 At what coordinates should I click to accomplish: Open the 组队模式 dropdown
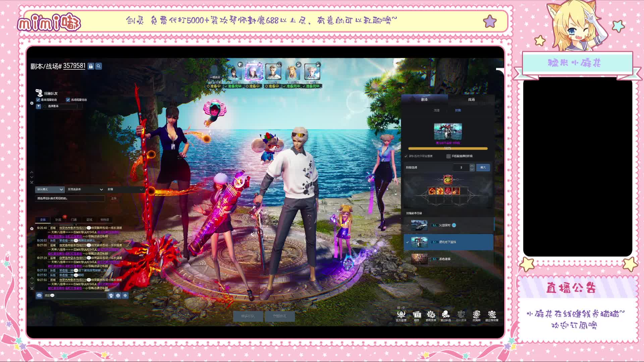(x=50, y=189)
